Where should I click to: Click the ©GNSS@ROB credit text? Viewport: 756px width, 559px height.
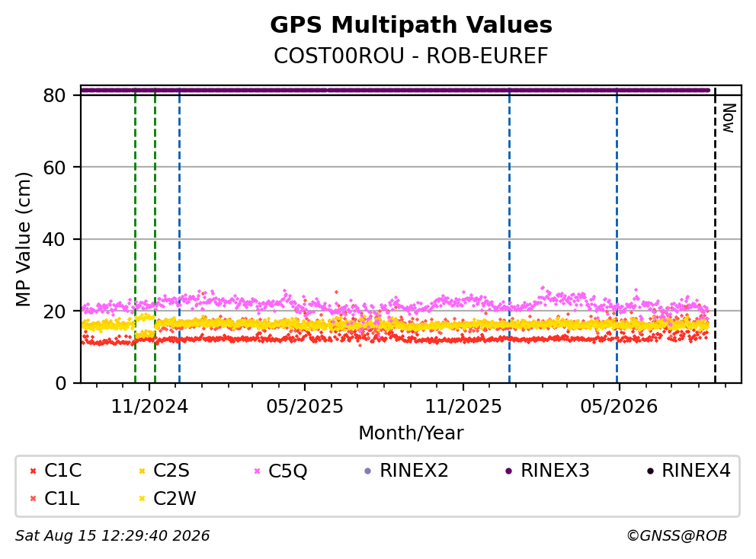click(677, 536)
